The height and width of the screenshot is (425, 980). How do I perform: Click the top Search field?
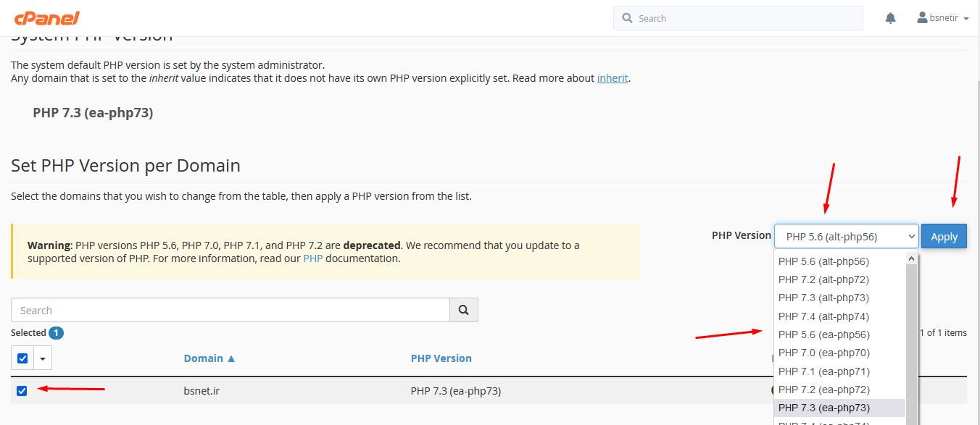tap(738, 18)
